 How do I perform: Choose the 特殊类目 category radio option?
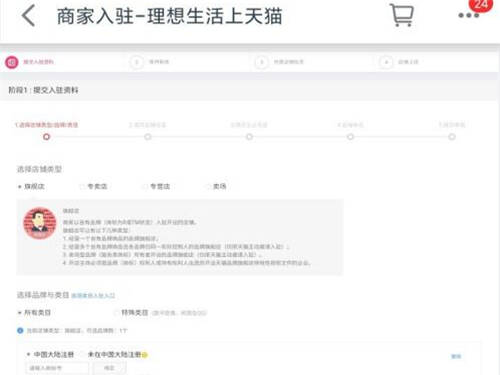pos(116,313)
